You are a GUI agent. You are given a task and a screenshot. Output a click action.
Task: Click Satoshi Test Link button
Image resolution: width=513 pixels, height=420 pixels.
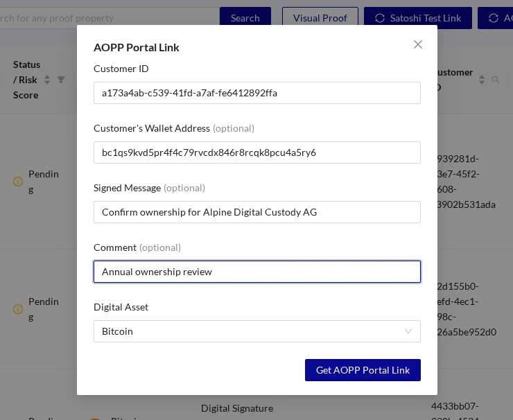point(418,18)
